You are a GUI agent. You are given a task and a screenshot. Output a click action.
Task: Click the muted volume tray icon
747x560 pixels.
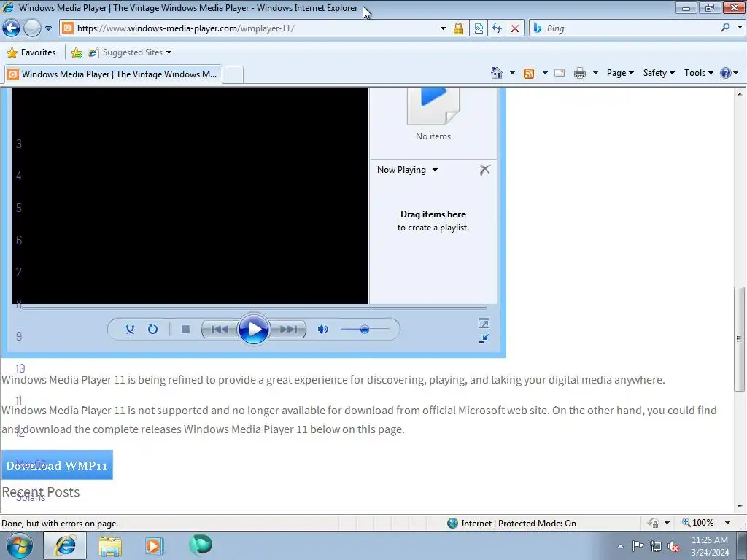(x=673, y=547)
